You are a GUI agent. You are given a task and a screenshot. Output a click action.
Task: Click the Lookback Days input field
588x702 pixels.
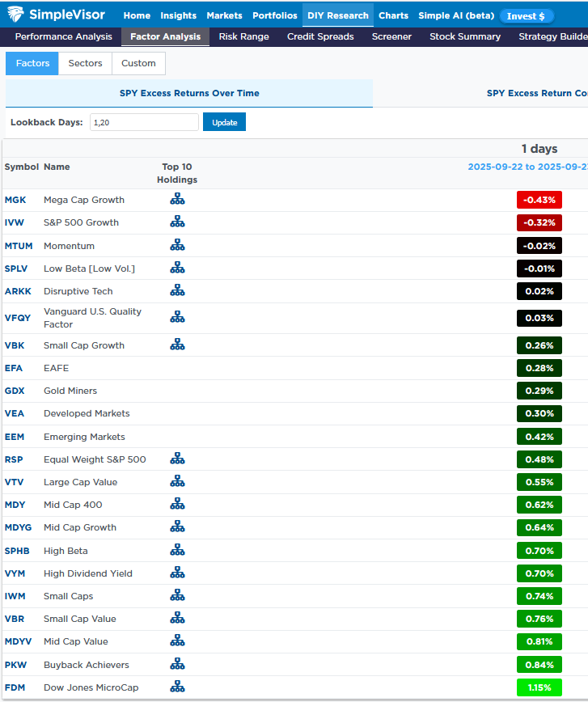[x=143, y=122]
